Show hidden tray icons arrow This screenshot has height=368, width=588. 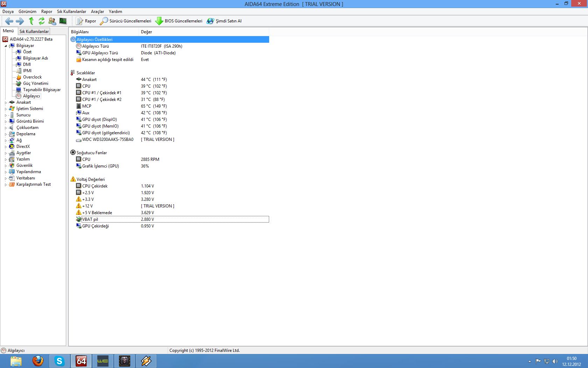coord(530,361)
